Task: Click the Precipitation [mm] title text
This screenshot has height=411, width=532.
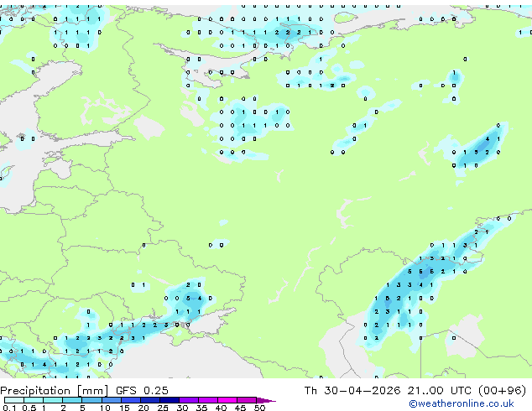Action: pyautogui.click(x=54, y=391)
